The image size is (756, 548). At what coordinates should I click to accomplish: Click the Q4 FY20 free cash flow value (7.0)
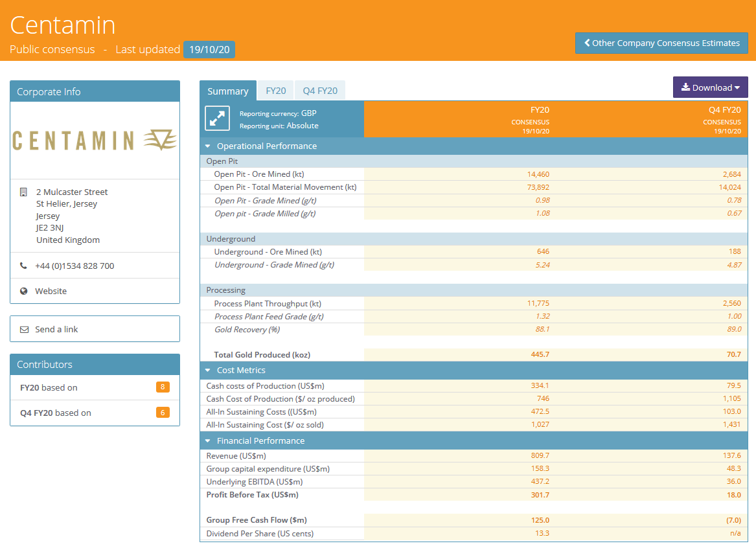(733, 520)
